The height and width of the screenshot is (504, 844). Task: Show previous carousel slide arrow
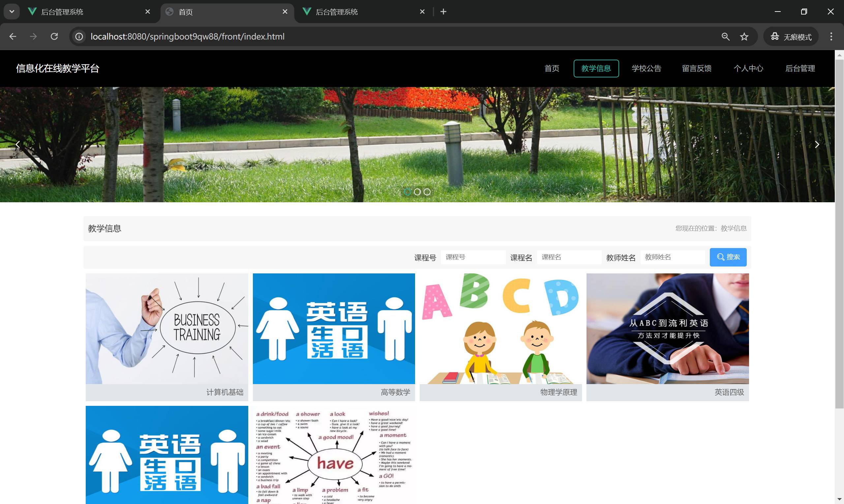point(18,144)
